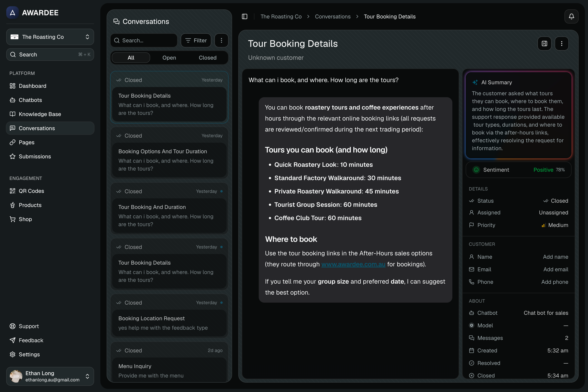Click the customer Email envelope icon
The height and width of the screenshot is (392, 588).
472,269
